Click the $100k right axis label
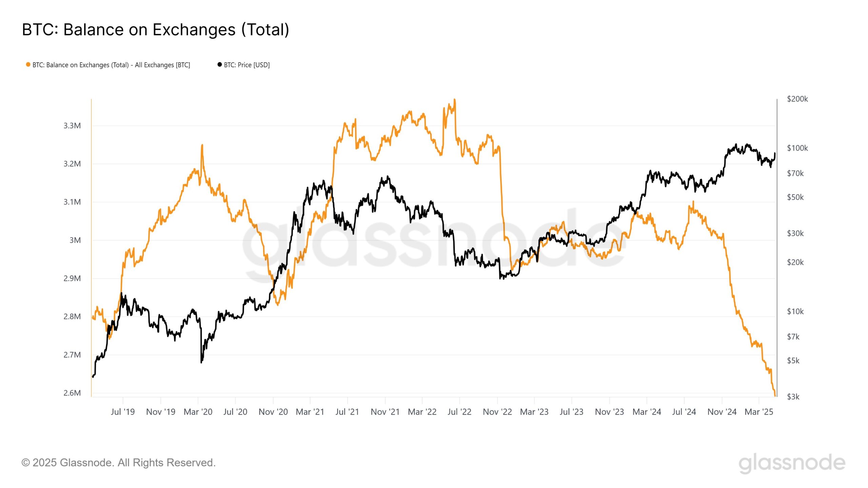 (797, 148)
